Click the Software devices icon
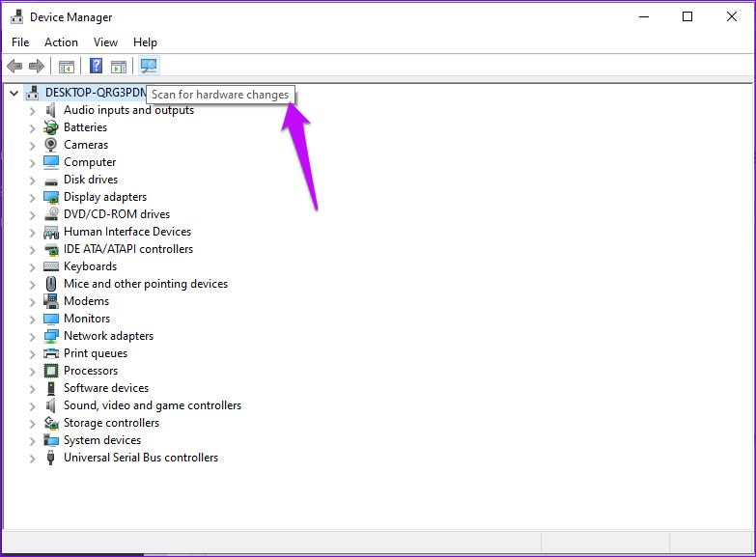The height and width of the screenshot is (557, 756). pyautogui.click(x=50, y=388)
